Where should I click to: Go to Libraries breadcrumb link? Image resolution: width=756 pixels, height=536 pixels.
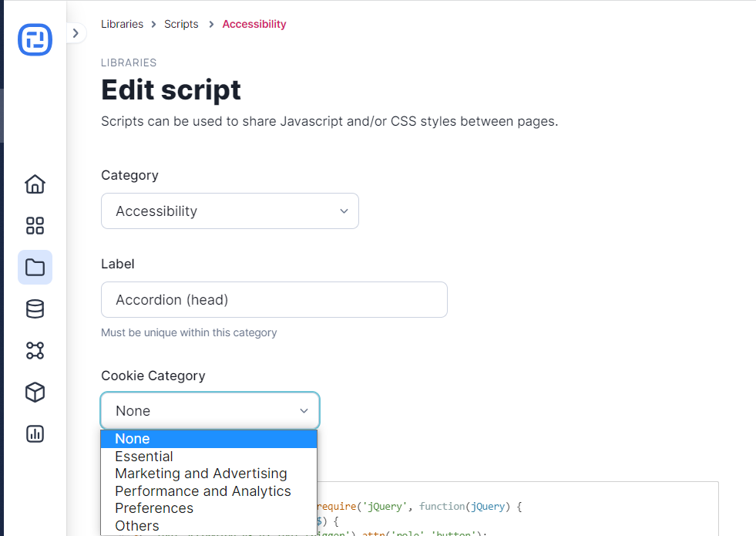122,24
